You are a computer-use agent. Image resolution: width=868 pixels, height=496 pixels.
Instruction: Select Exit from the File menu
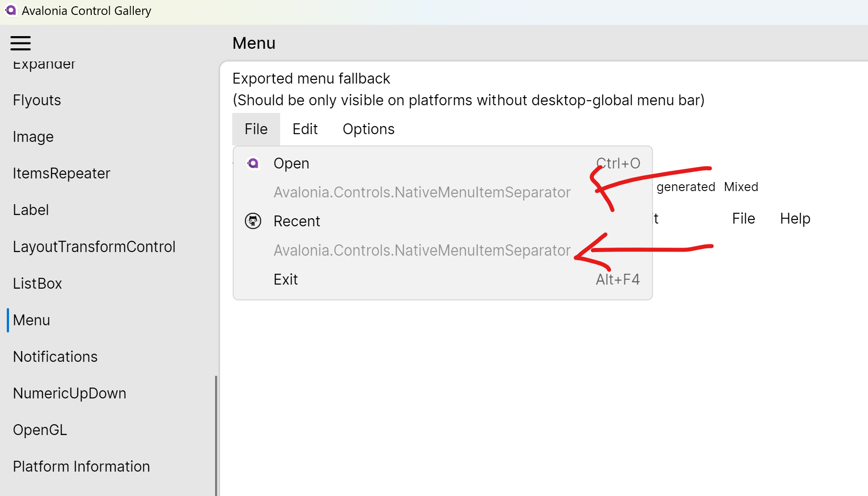(286, 279)
